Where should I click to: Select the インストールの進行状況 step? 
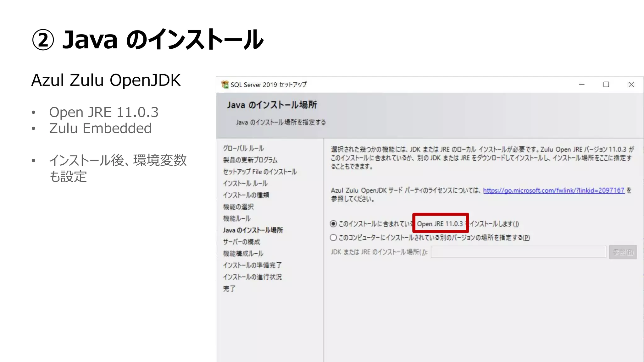point(252,277)
